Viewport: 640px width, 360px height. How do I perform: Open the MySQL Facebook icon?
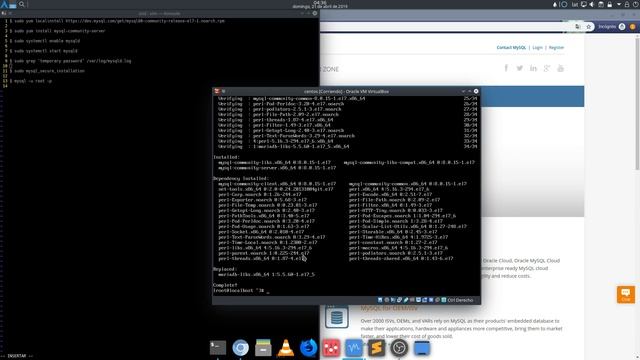tap(506, 68)
